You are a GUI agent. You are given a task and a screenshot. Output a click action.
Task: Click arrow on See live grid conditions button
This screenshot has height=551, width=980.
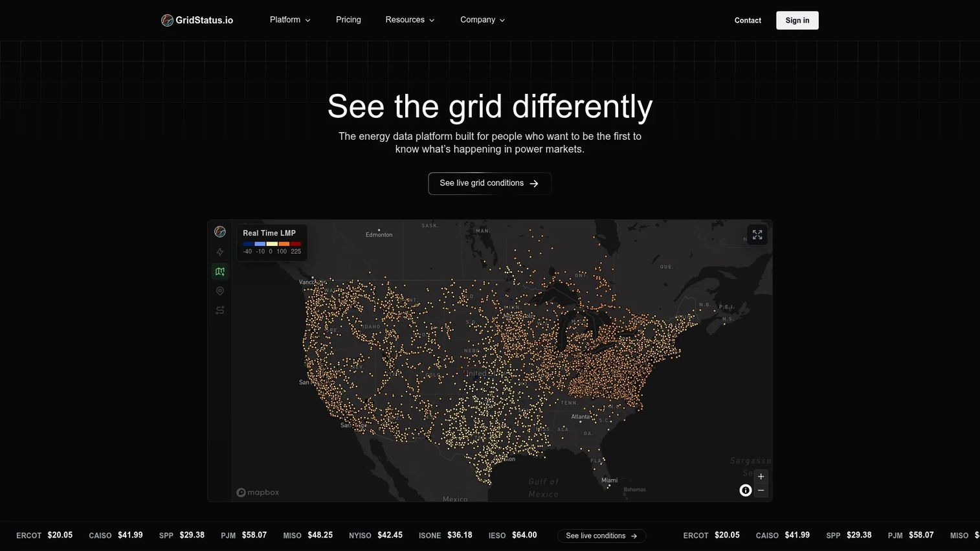(534, 184)
